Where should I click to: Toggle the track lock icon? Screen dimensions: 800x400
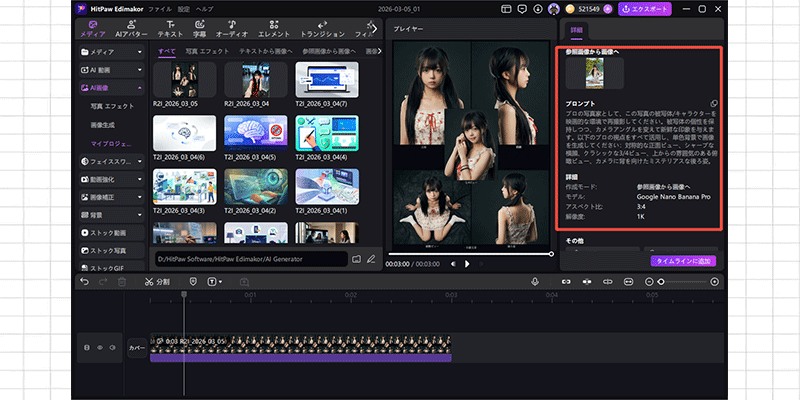pos(87,347)
